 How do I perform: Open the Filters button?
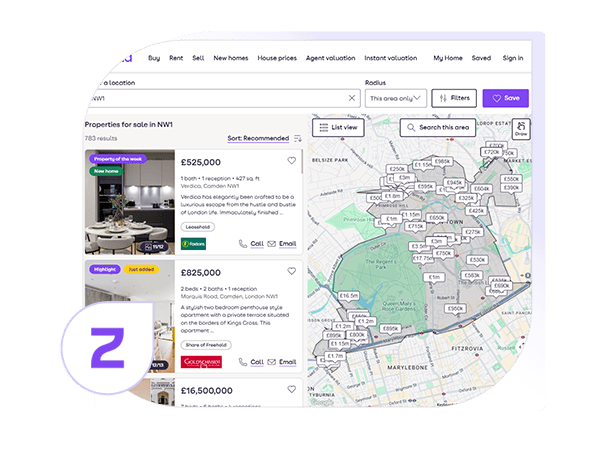click(x=454, y=98)
